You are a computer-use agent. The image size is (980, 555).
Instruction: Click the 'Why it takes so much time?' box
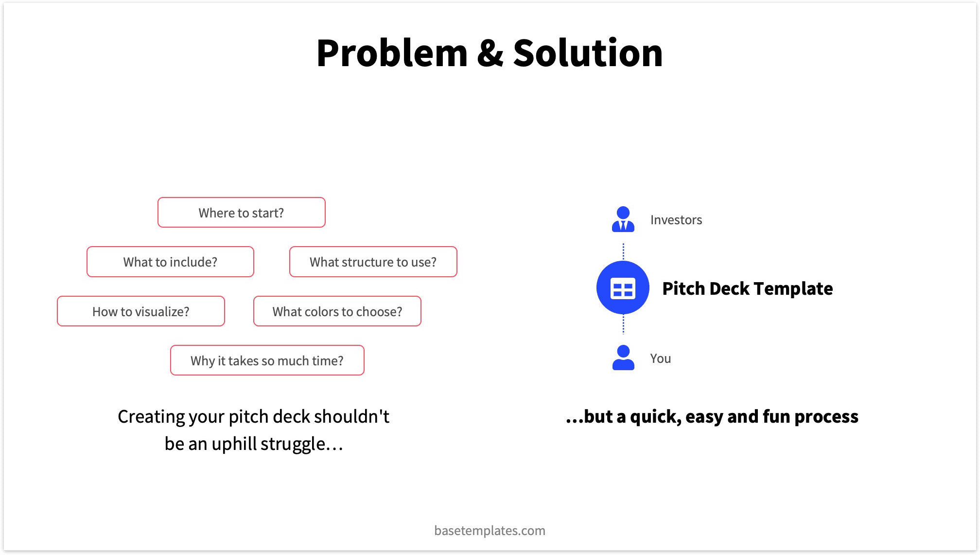click(x=268, y=360)
